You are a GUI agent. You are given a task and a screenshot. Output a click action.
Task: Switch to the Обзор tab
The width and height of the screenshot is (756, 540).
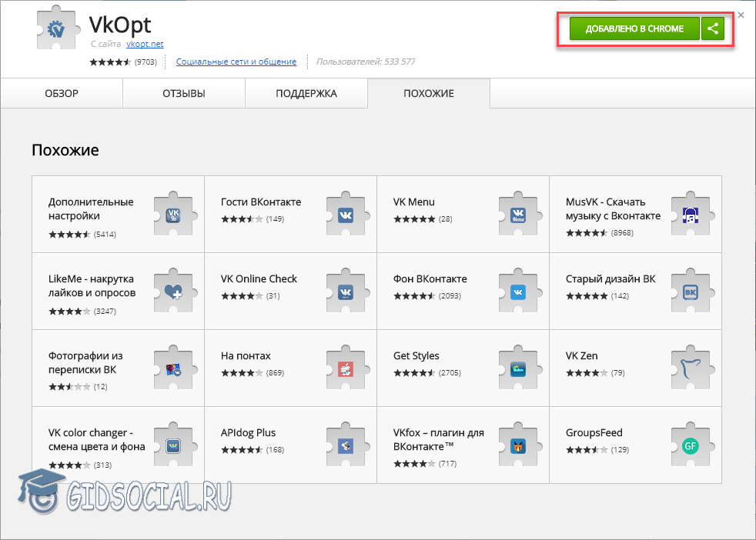[x=62, y=94]
